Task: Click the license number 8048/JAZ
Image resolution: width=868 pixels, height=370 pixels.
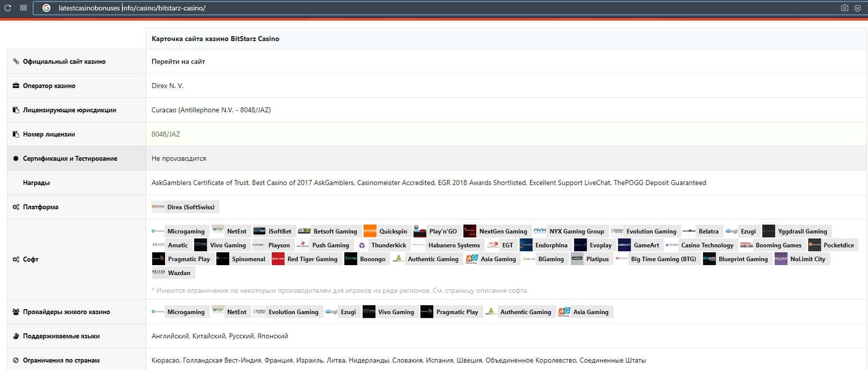Action: 166,134
